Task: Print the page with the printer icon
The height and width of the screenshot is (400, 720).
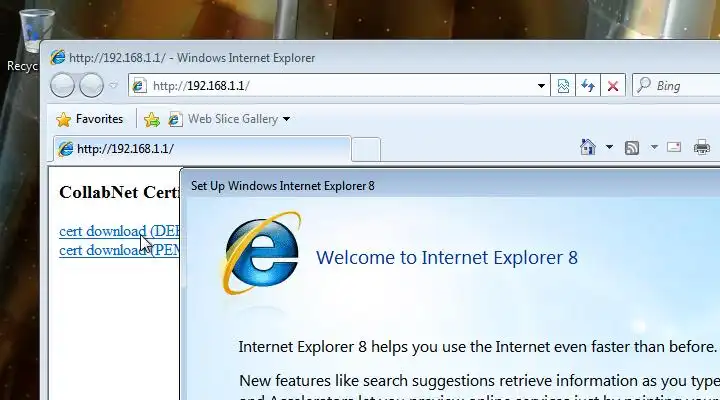Action: [702, 147]
